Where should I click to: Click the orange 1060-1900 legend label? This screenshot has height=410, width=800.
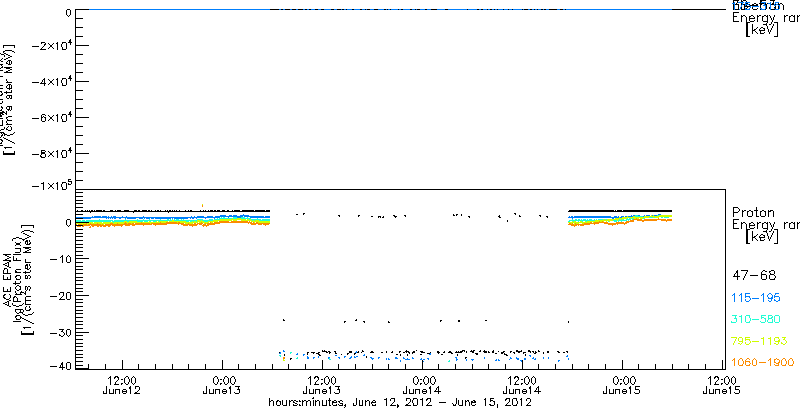click(x=763, y=362)
